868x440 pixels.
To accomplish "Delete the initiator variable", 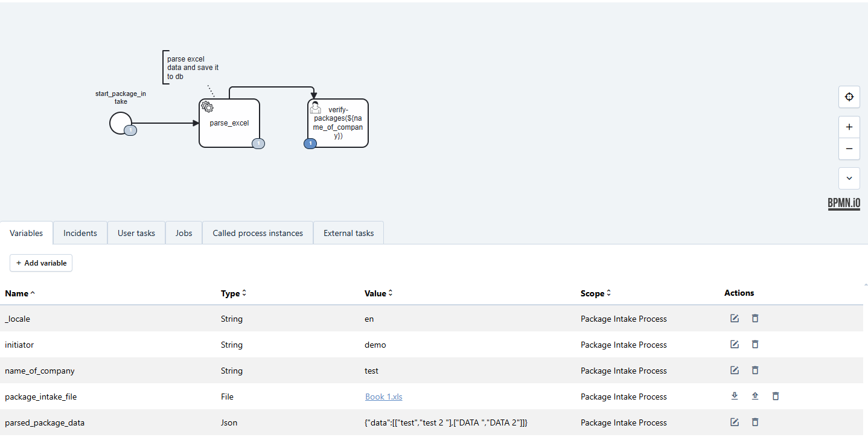I will [x=755, y=344].
